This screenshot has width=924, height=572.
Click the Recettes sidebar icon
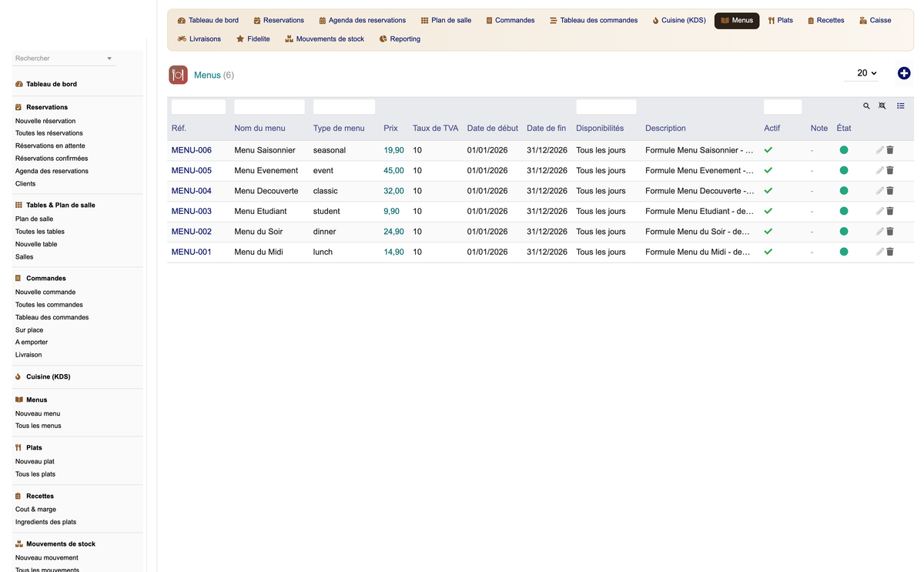click(18, 496)
